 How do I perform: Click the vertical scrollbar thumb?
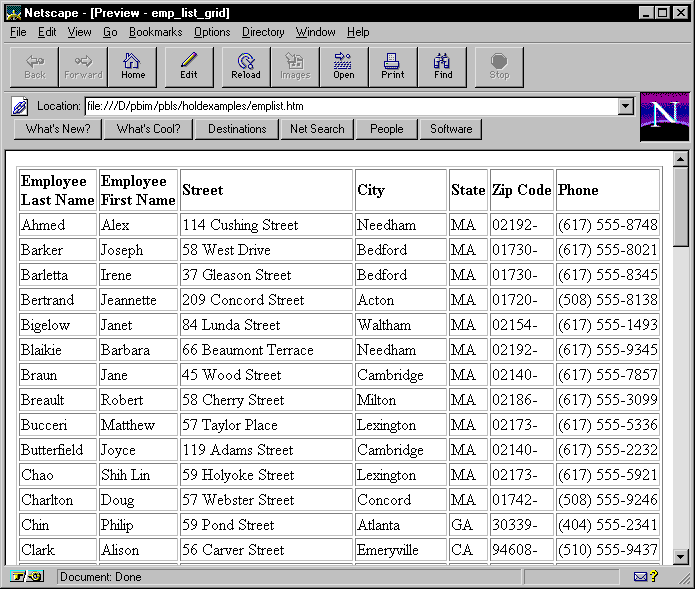680,207
